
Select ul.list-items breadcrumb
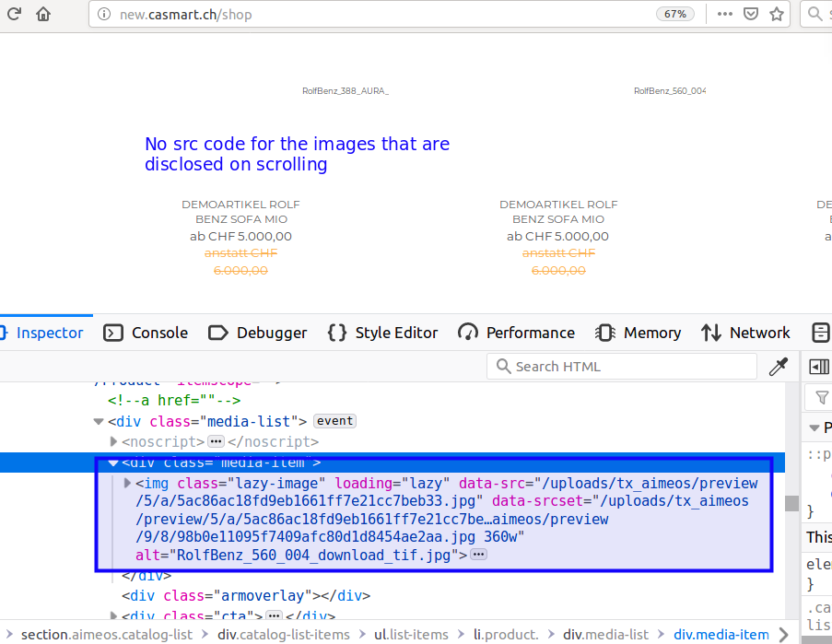click(411, 635)
